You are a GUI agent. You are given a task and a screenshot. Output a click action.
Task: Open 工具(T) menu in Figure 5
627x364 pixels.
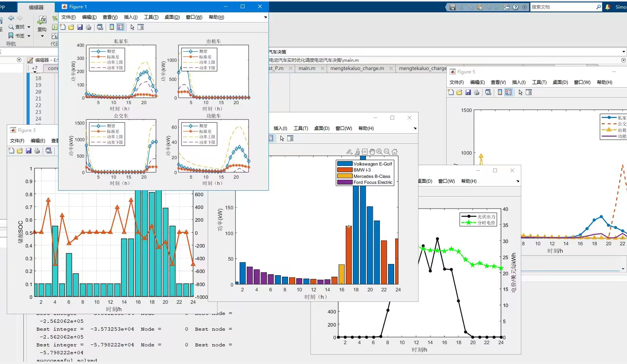click(539, 82)
